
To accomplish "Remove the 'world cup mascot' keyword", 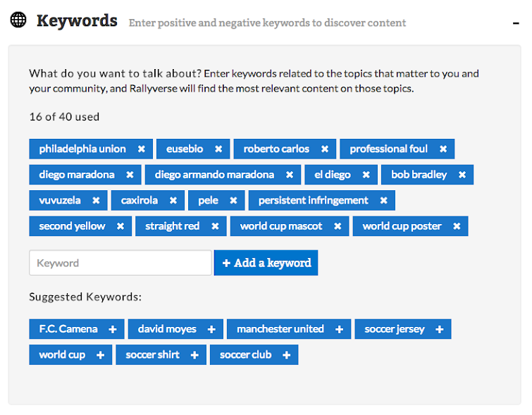I will [338, 226].
